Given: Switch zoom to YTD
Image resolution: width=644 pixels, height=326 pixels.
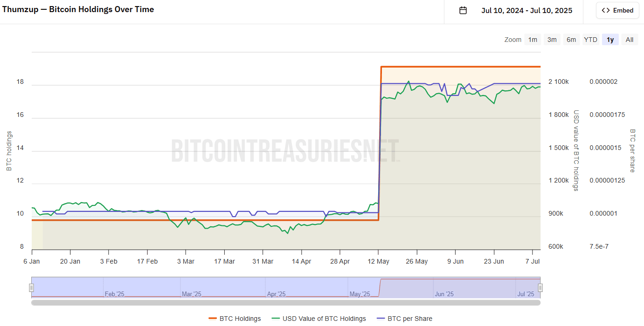Looking at the screenshot, I should tap(590, 40).
